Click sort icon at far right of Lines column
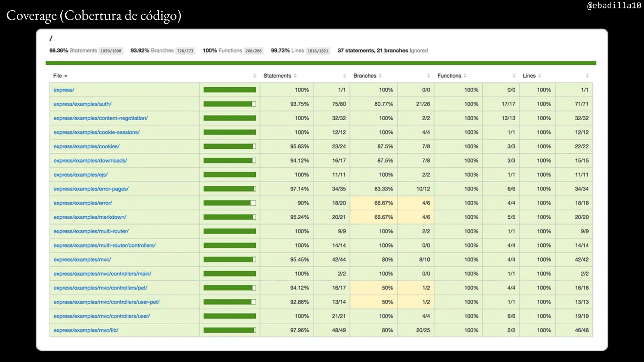The image size is (644, 362). point(587,76)
